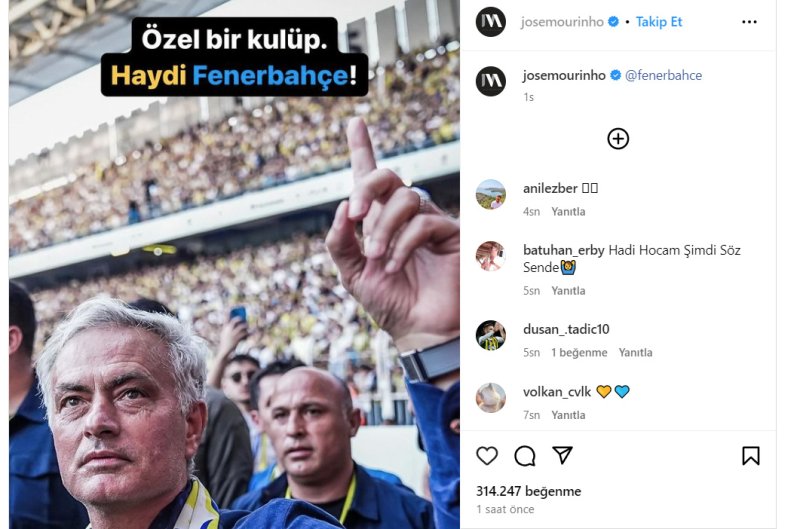The height and width of the screenshot is (529, 800).
Task: Open anilezber's profile picture
Action: 491,194
